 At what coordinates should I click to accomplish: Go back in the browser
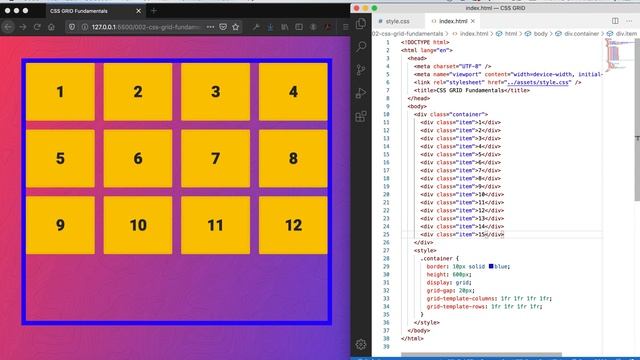(x=8, y=27)
